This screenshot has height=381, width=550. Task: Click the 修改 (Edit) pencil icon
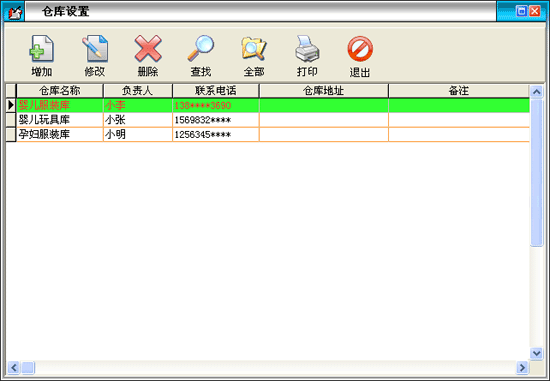95,49
